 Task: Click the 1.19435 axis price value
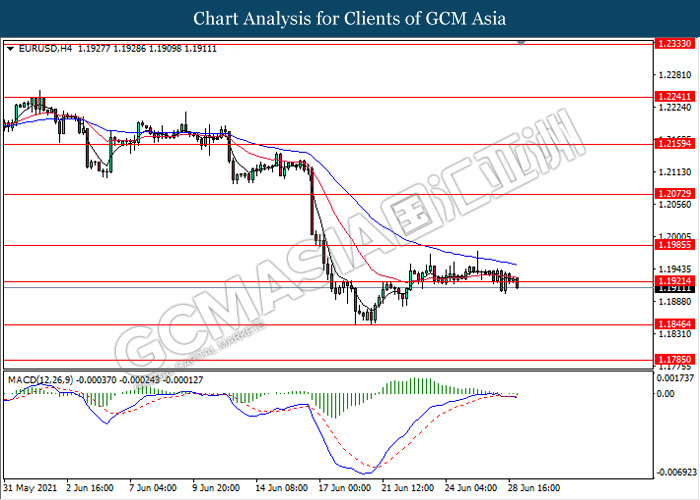[x=675, y=269]
